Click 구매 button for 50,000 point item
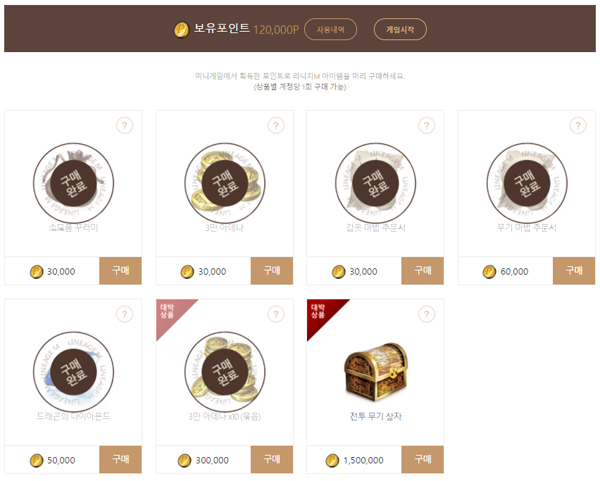 (120, 459)
